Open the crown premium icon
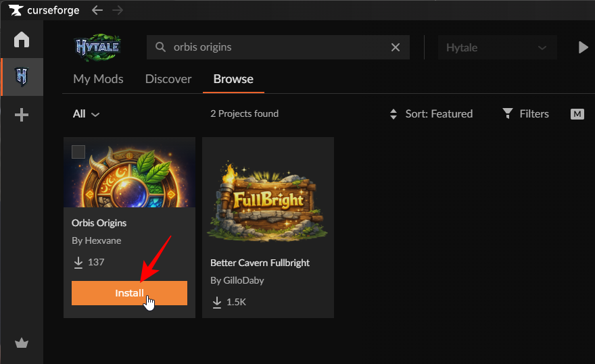595x364 pixels. (x=22, y=343)
